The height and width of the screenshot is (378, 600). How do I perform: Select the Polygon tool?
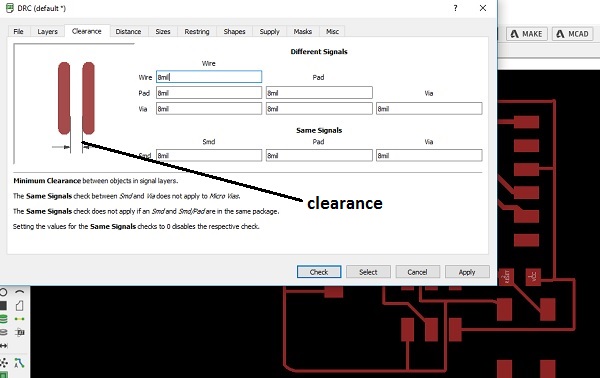click(x=20, y=305)
